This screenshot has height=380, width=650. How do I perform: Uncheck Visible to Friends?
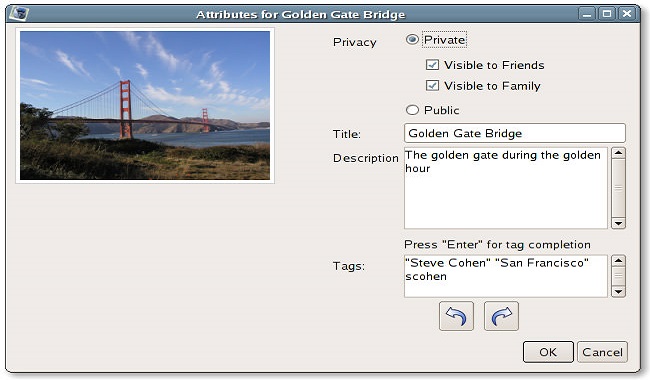pos(432,65)
